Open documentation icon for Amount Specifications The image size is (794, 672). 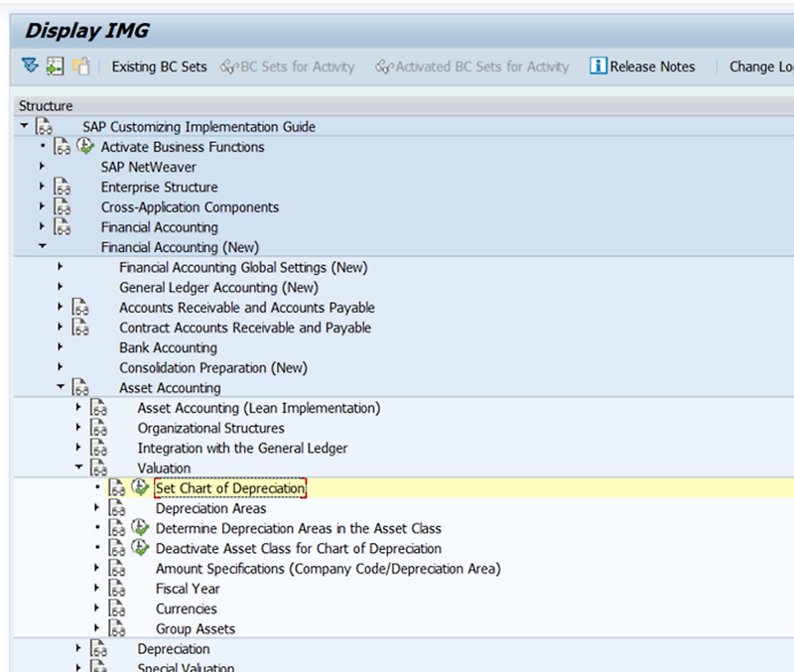(x=117, y=568)
